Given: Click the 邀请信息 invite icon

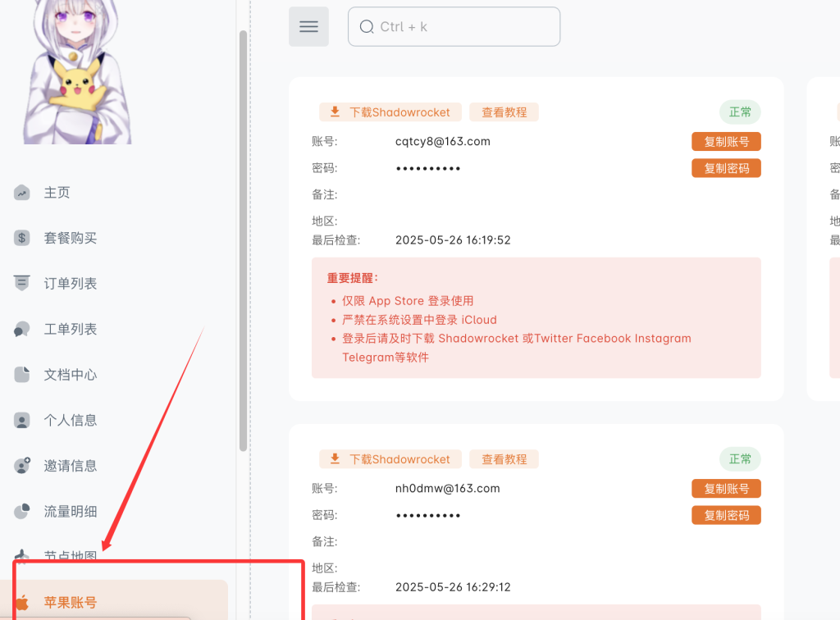Looking at the screenshot, I should tap(22, 466).
